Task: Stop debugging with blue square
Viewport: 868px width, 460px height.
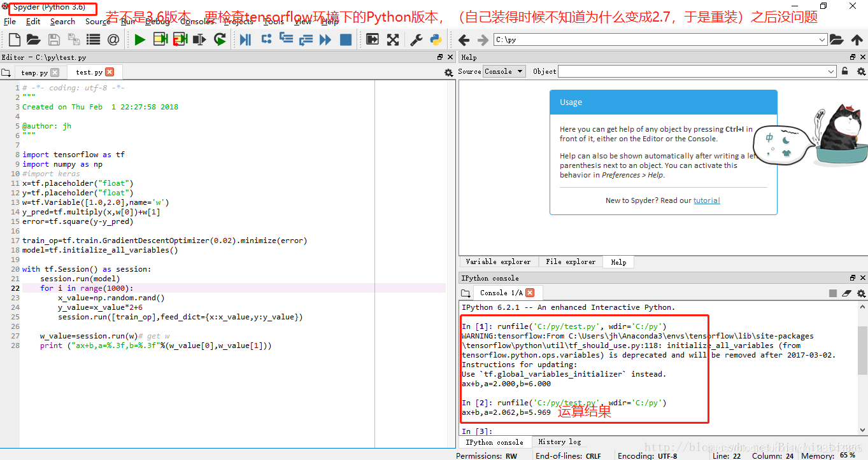Action: [346, 40]
